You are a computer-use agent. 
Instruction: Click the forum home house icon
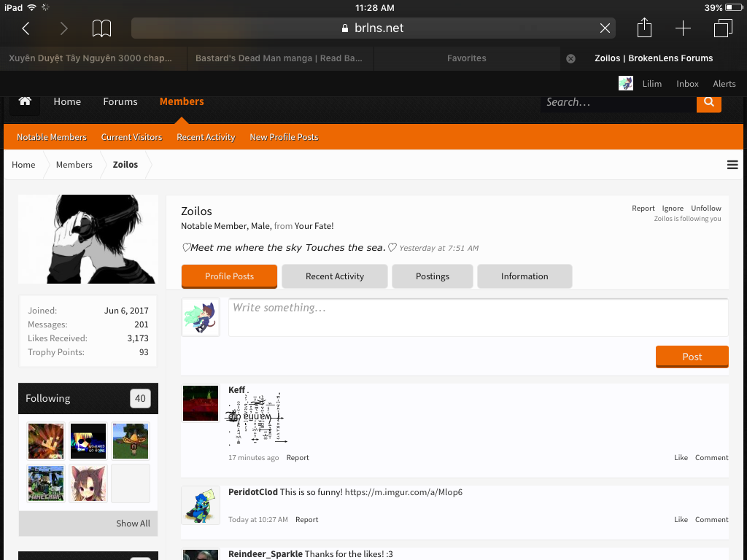(25, 101)
